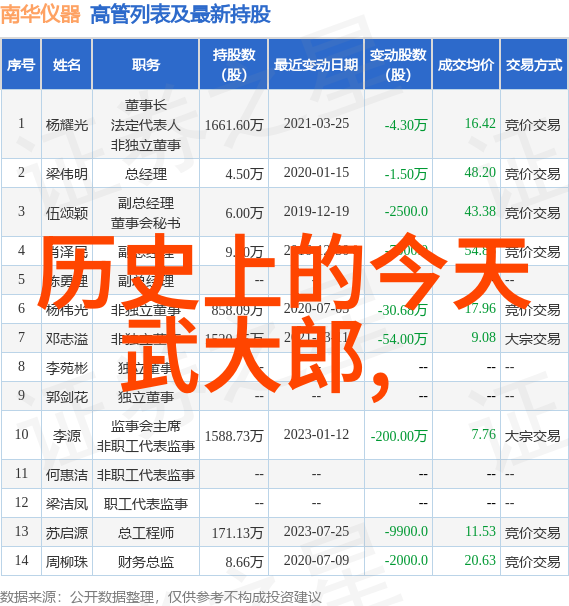The image size is (569, 606).
Task: Select executive name 梁伟明
Action: coord(67,174)
